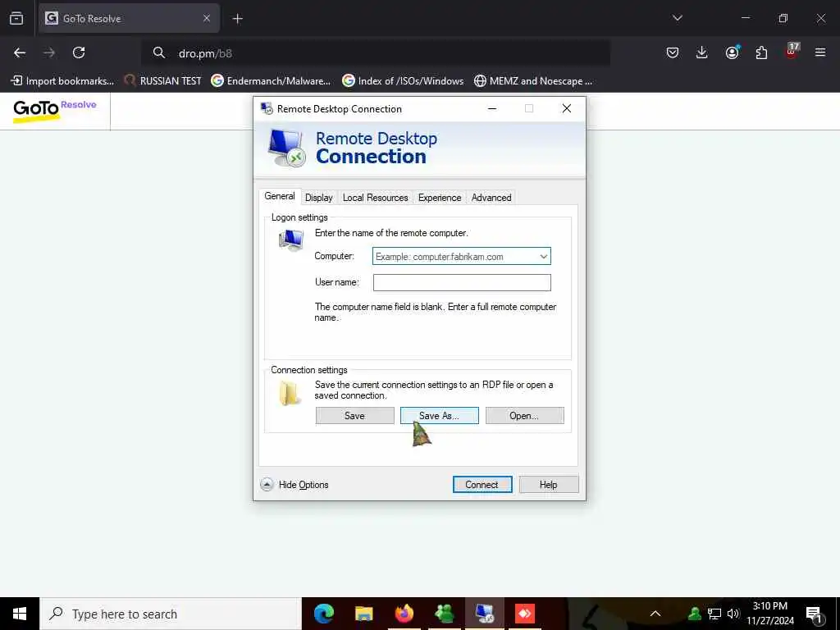This screenshot has height=630, width=840.
Task: Collapse options with Hide Options arrow
Action: 267,484
